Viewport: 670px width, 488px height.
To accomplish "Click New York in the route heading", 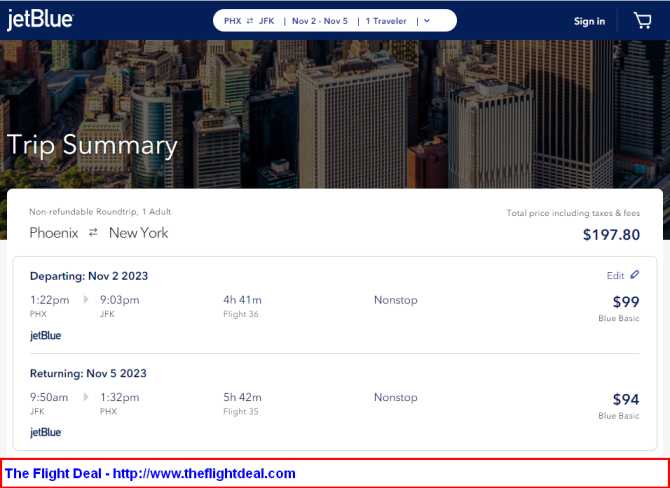I will pos(138,233).
